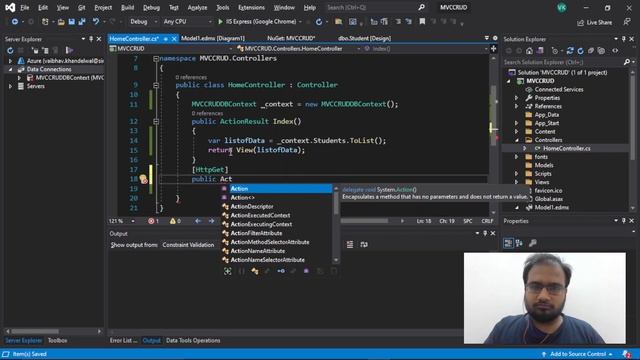Toggle pin on Solution Explorer panel
640x360 pixels.
624,39
